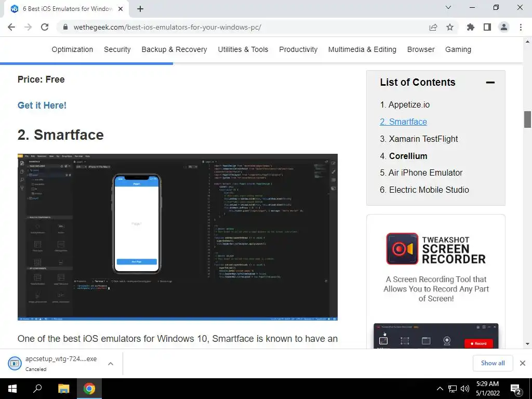
Task: View site security lock info
Action: tap(65, 27)
